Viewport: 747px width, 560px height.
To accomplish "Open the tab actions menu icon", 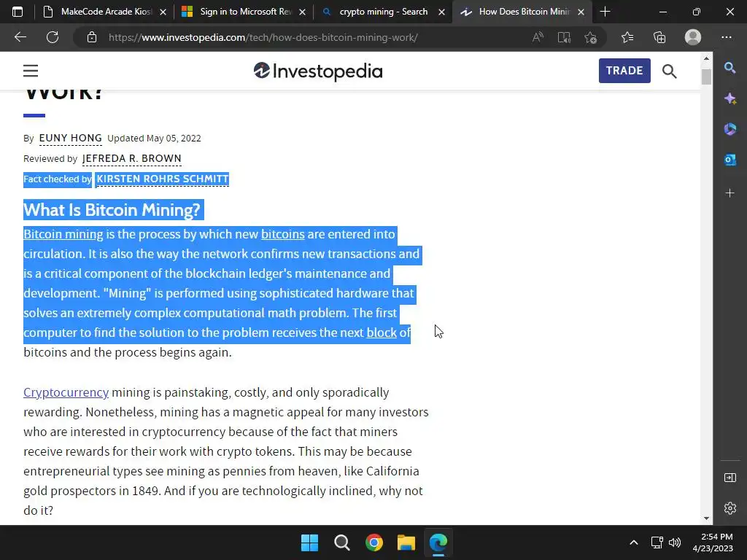I will click(x=18, y=12).
